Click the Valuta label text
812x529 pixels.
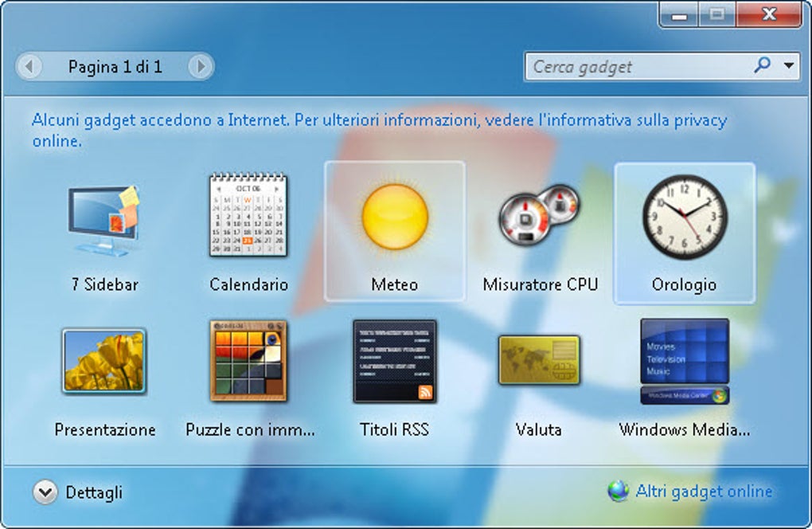[539, 429]
